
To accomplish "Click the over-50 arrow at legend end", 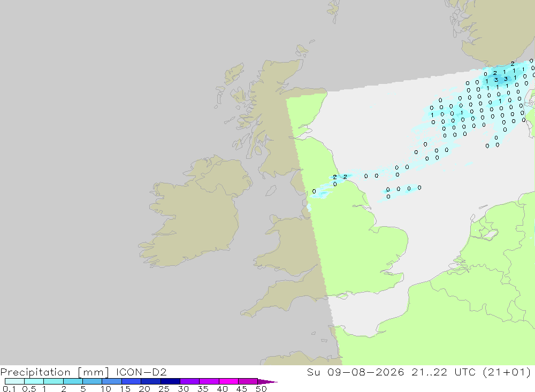I will pyautogui.click(x=267, y=381).
